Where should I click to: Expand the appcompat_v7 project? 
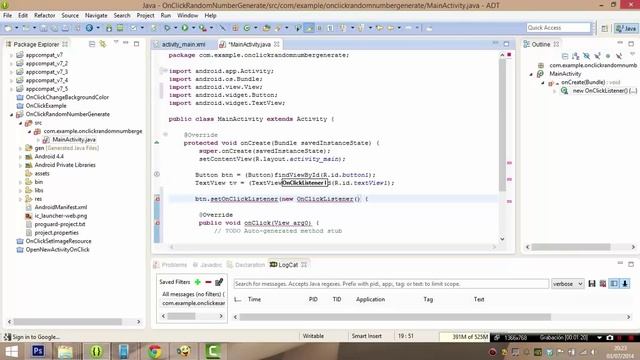coord(11,55)
